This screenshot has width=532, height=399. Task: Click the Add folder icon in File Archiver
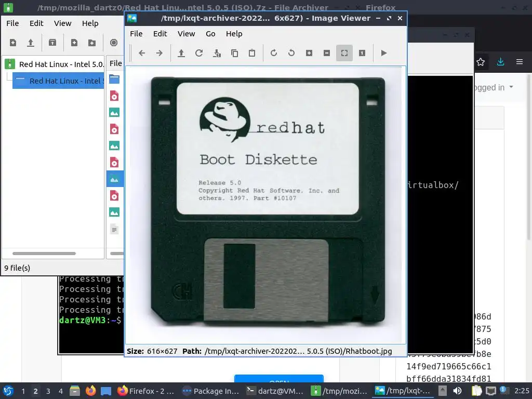92,43
